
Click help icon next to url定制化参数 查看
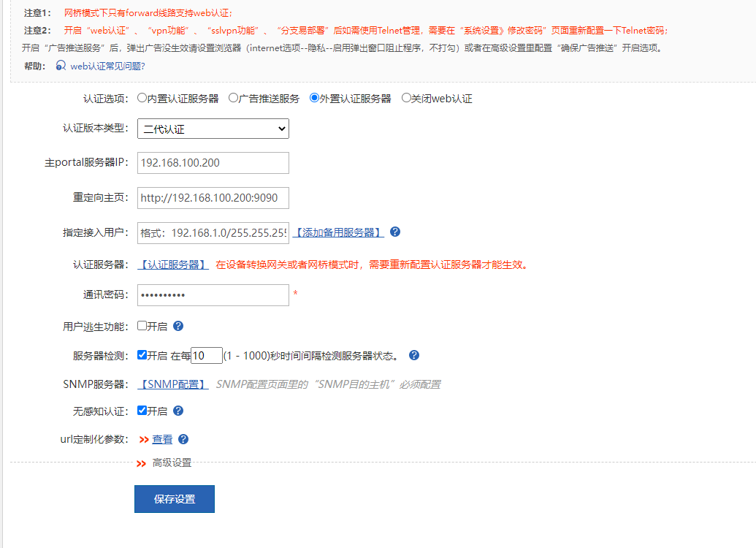click(183, 439)
